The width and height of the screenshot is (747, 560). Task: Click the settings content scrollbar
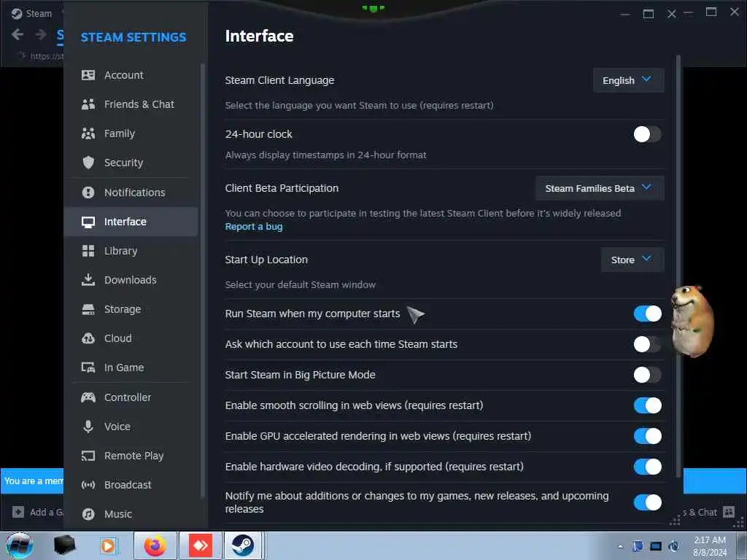click(x=678, y=265)
